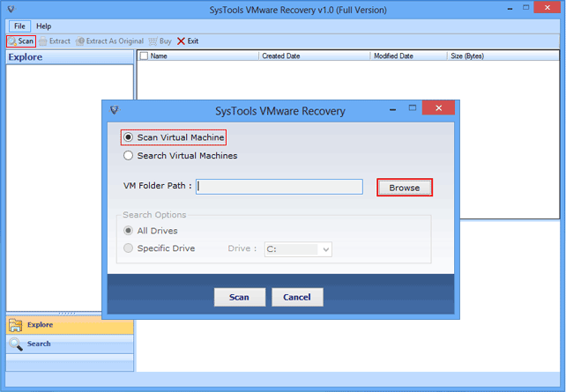
Task: Minimize the SysTools VMware Recovery dialog
Action: pyautogui.click(x=392, y=109)
